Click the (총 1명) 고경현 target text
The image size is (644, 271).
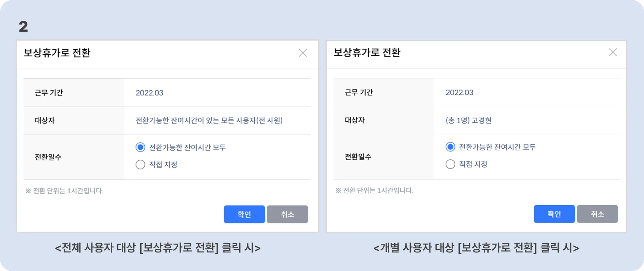pos(468,120)
